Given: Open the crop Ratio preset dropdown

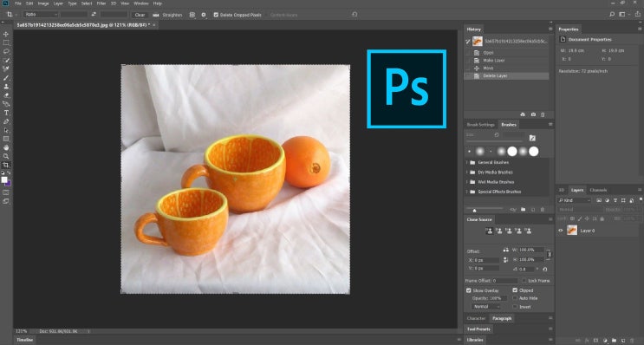Looking at the screenshot, I should tap(40, 15).
